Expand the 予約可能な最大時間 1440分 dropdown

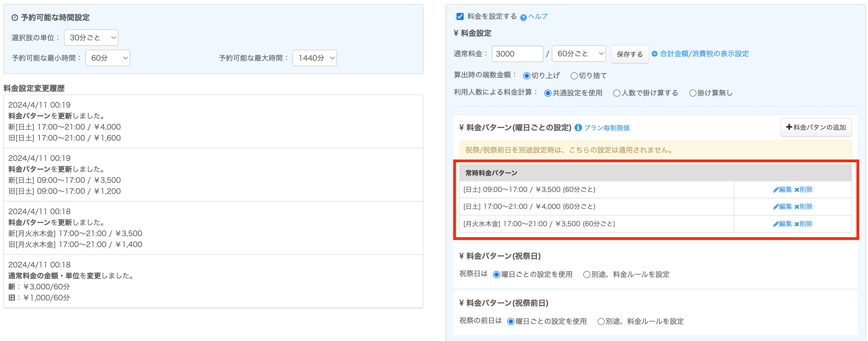[x=314, y=58]
